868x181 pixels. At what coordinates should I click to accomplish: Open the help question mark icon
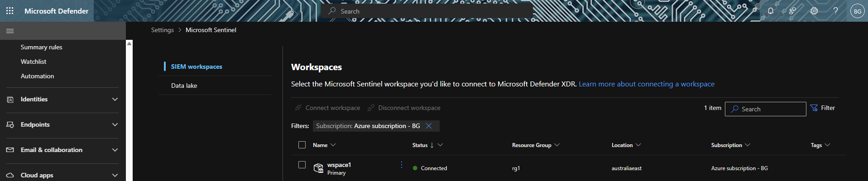(835, 11)
